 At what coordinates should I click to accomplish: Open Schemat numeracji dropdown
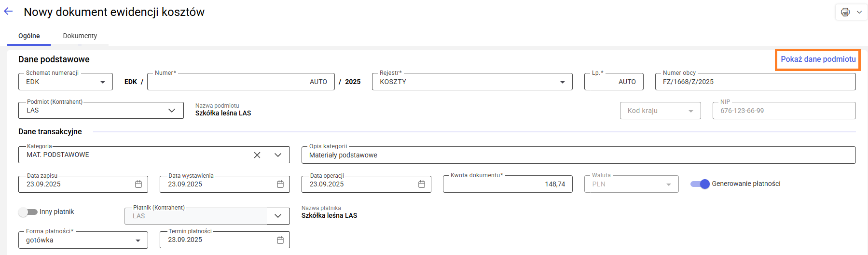(103, 82)
